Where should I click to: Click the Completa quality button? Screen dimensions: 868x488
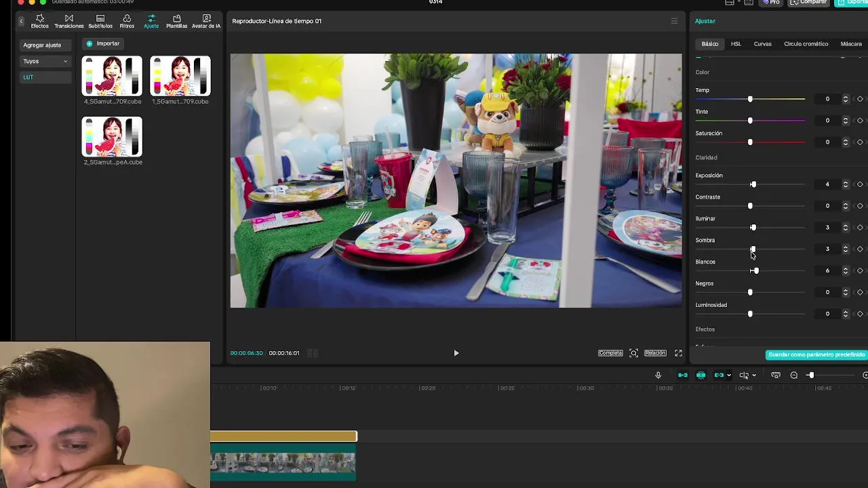610,353
